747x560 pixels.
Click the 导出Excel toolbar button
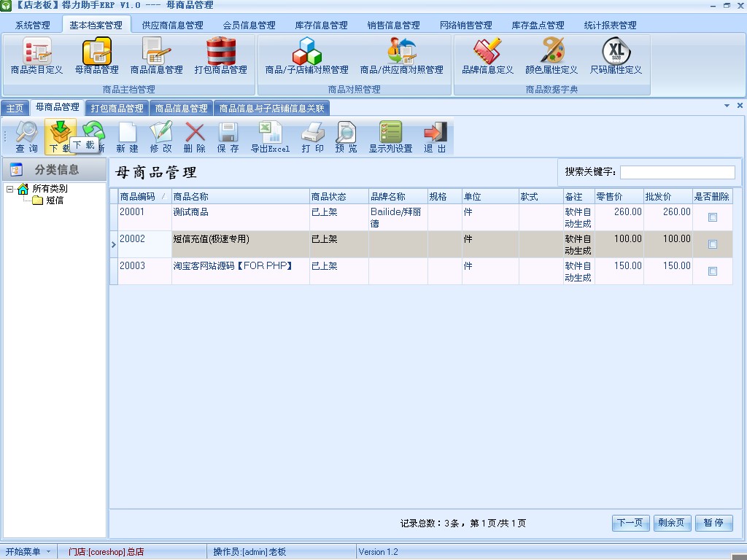point(270,136)
